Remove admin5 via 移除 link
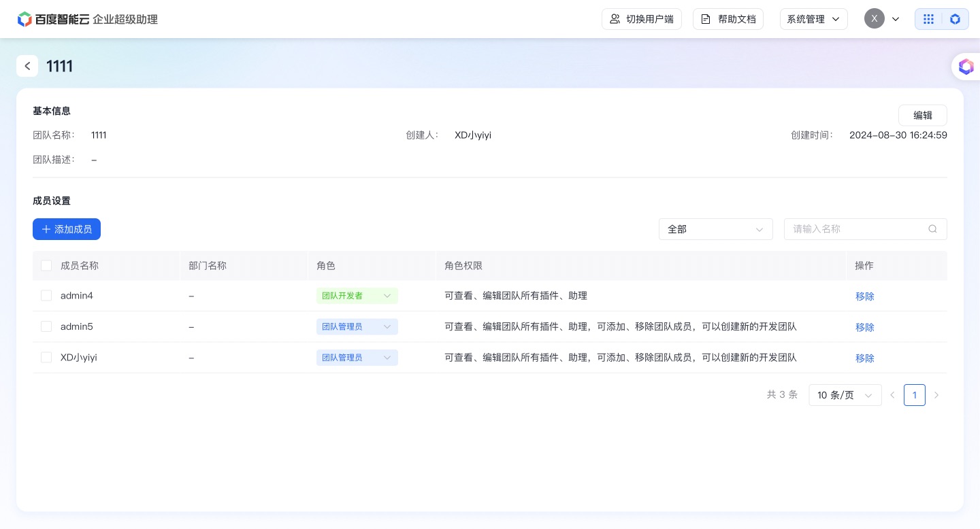The width and height of the screenshot is (980, 529). point(865,327)
